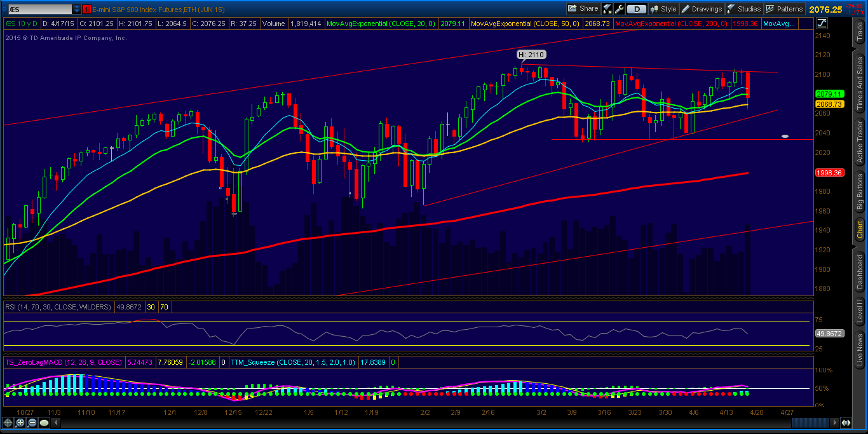Click the RSI (14, 70, 30, CLOSE, WILDERS) label
This screenshot has width=868, height=434.
tap(58, 307)
